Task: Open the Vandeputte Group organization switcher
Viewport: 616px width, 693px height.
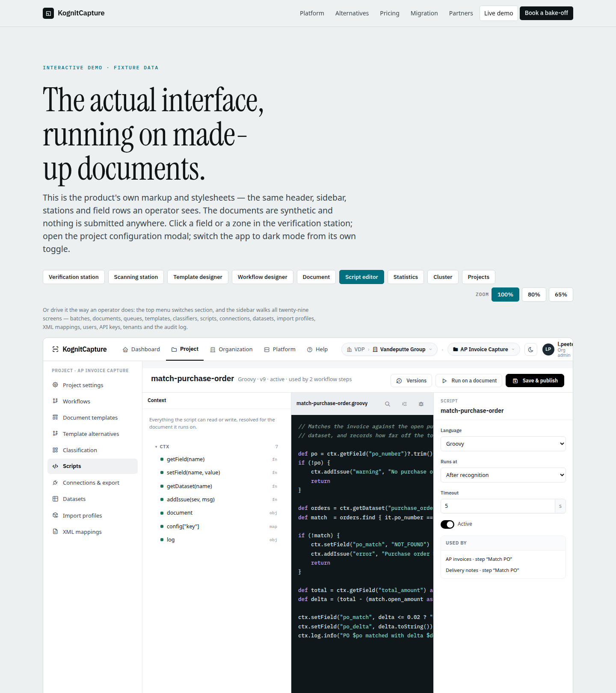Action: 403,349
